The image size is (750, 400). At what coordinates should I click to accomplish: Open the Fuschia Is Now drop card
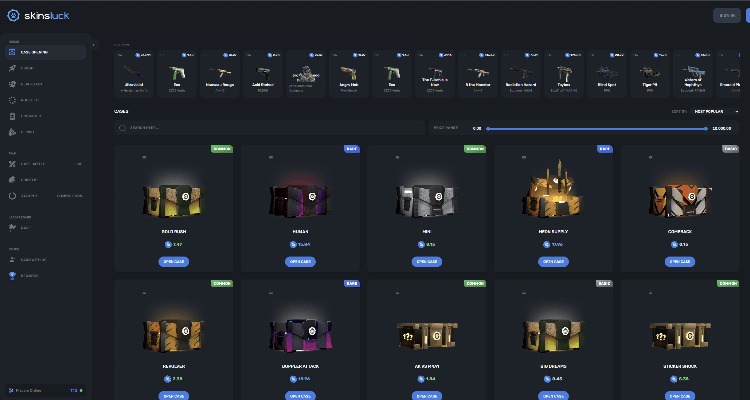click(435, 74)
